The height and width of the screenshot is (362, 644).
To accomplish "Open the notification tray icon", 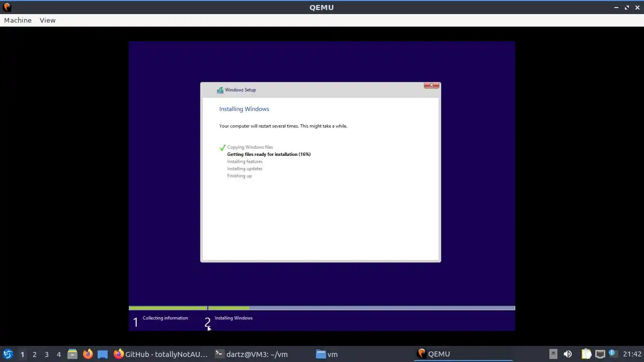I will [x=612, y=353].
